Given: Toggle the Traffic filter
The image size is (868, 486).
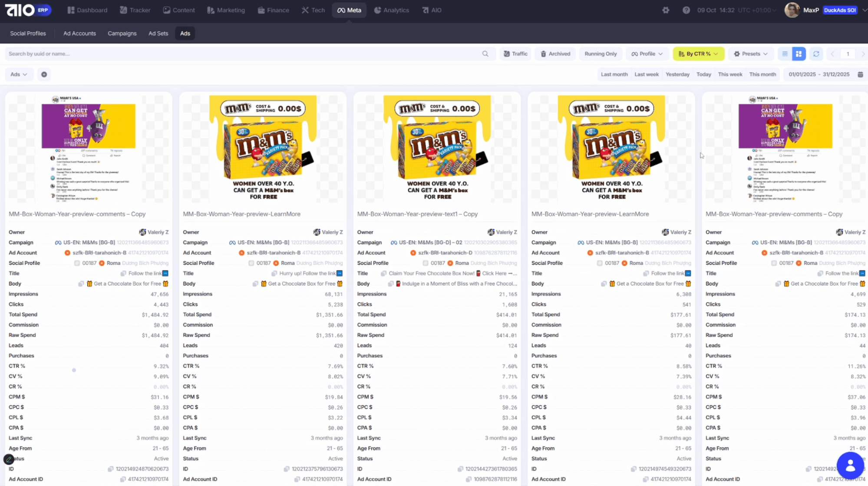Looking at the screenshot, I should (515, 54).
